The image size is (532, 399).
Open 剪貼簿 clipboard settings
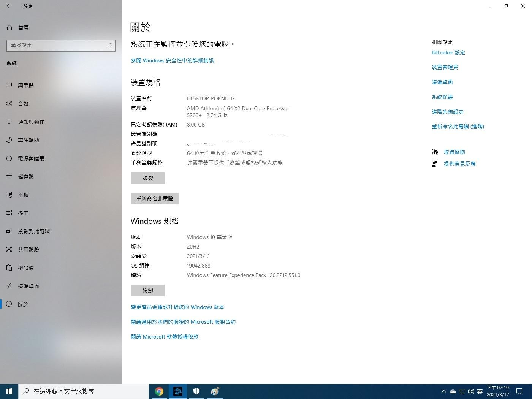26,268
